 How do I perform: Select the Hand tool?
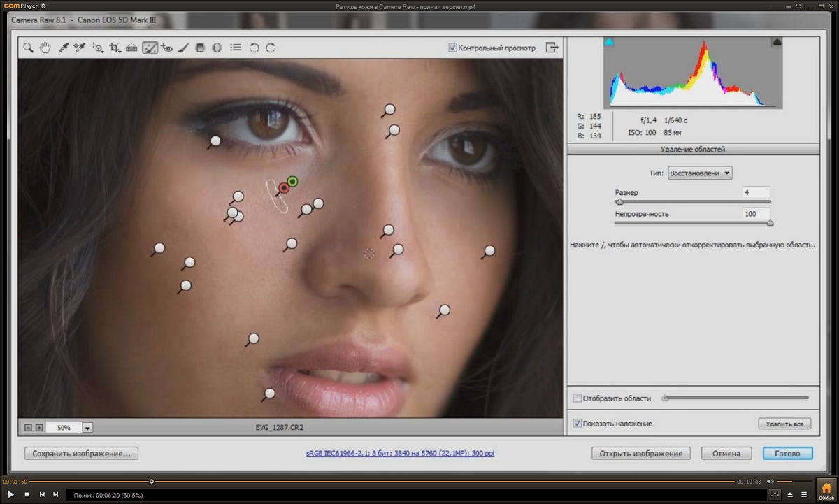[45, 48]
